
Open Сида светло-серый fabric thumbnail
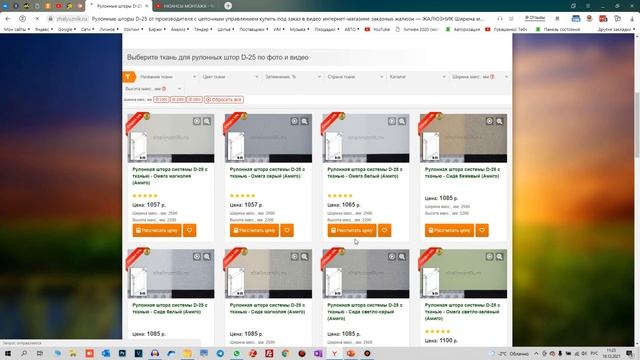366,273
